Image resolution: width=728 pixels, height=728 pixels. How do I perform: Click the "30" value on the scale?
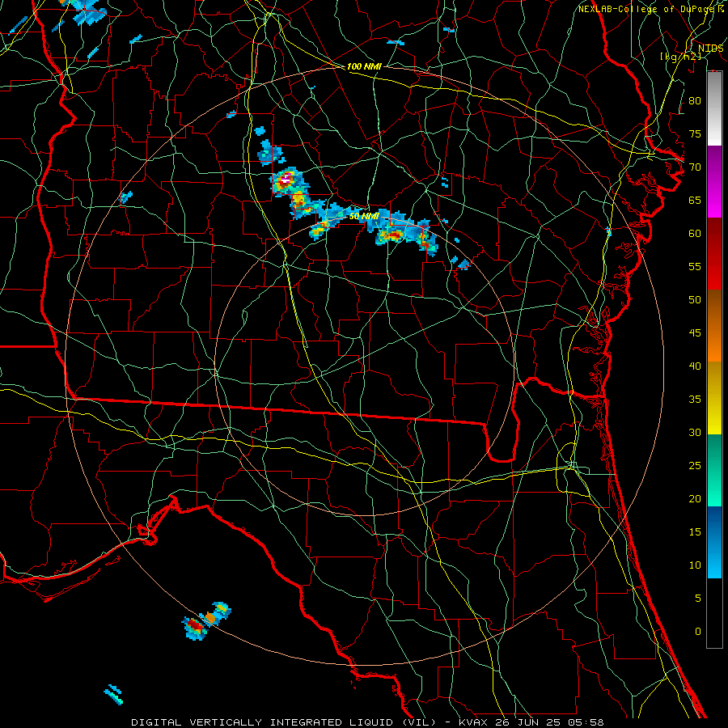click(x=695, y=432)
